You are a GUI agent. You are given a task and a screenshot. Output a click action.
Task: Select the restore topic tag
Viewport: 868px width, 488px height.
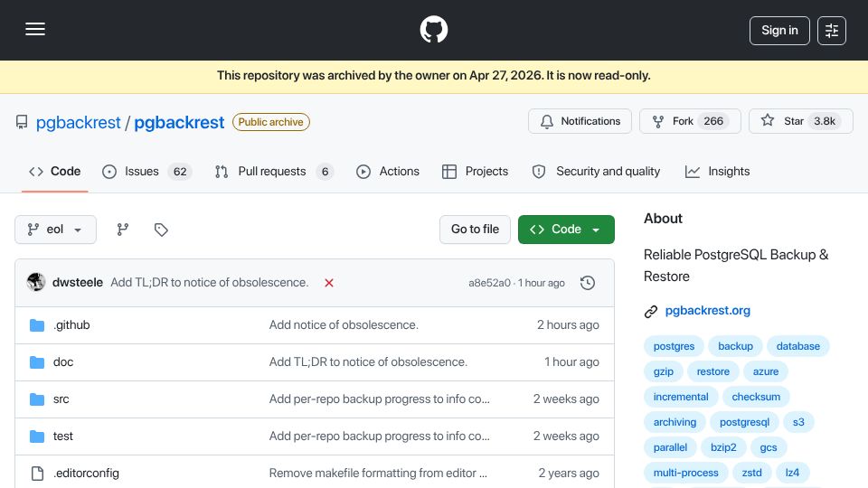click(x=713, y=371)
